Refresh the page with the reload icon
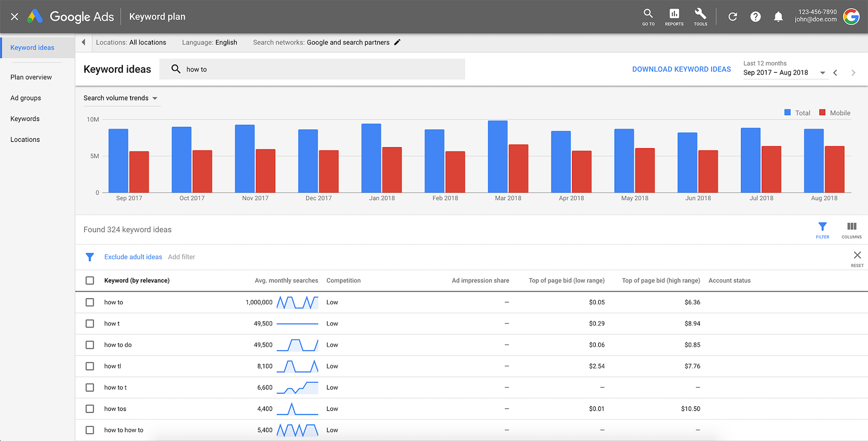868x441 pixels. 733,17
